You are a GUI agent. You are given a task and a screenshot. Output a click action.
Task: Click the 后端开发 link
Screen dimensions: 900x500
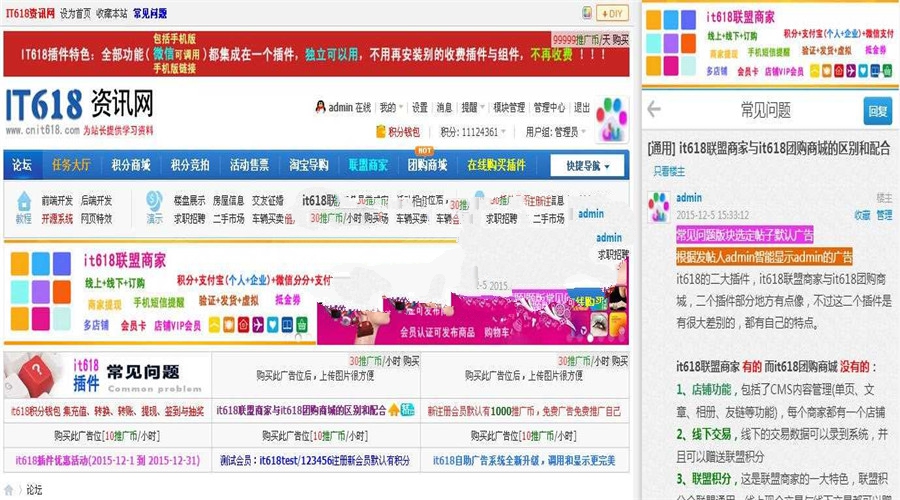click(96, 200)
